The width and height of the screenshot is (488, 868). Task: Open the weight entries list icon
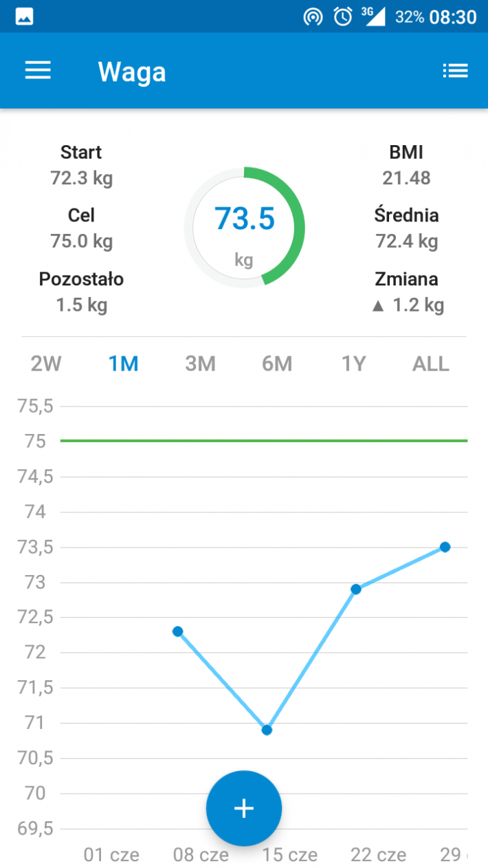[x=455, y=70]
